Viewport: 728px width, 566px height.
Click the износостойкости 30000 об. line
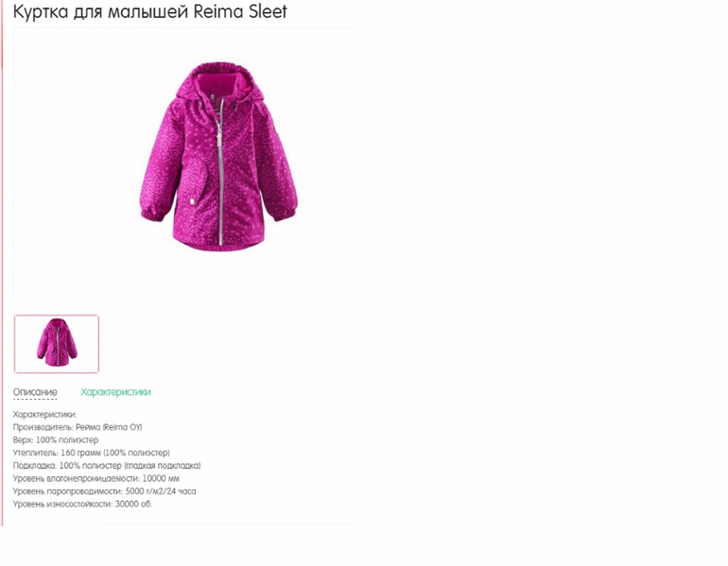tap(82, 504)
